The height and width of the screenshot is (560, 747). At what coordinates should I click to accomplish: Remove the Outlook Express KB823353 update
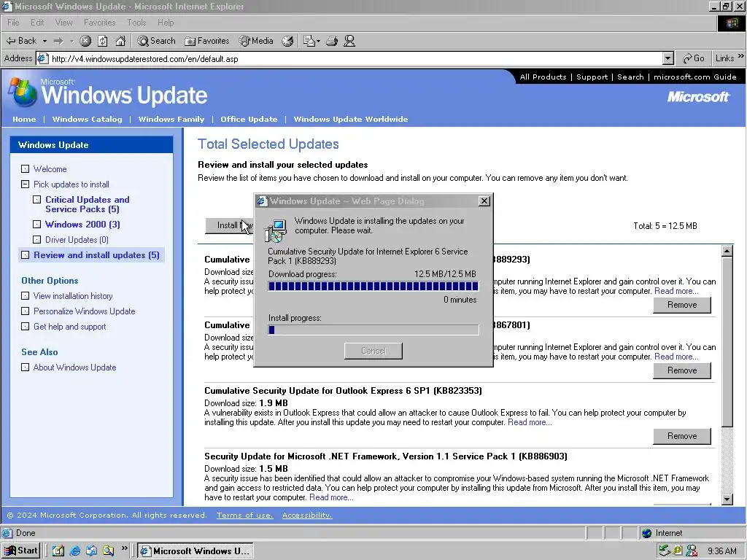click(682, 436)
